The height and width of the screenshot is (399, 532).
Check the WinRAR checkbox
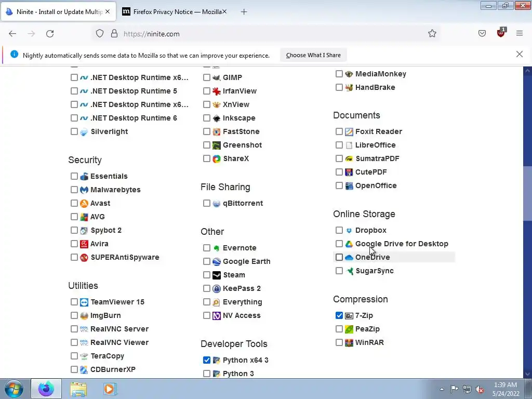coord(339,343)
